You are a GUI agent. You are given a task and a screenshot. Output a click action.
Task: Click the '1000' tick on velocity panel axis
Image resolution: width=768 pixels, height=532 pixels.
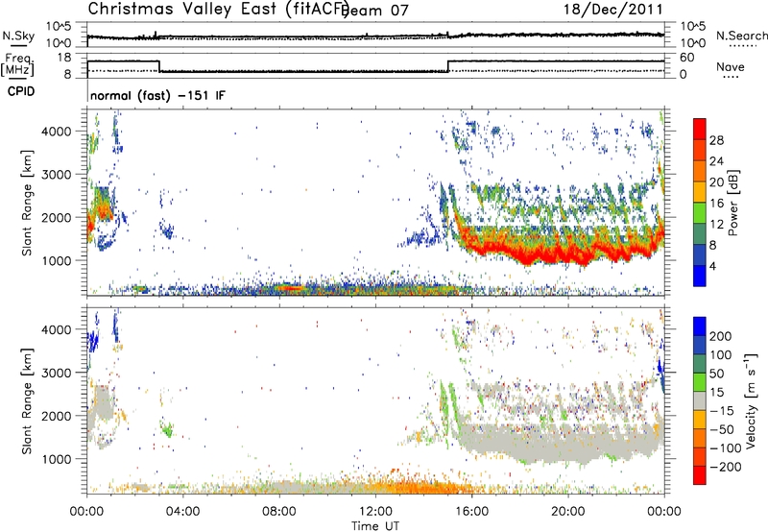coord(57,459)
